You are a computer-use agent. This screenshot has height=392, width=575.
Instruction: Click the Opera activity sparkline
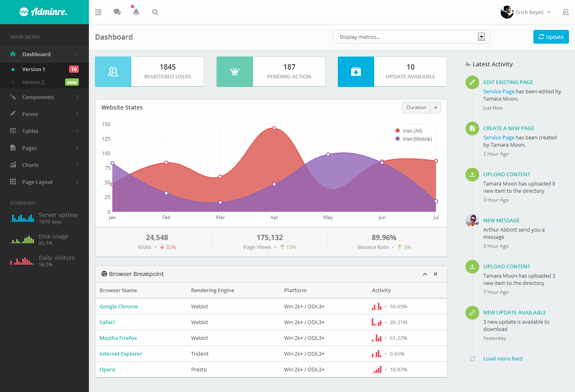(377, 369)
